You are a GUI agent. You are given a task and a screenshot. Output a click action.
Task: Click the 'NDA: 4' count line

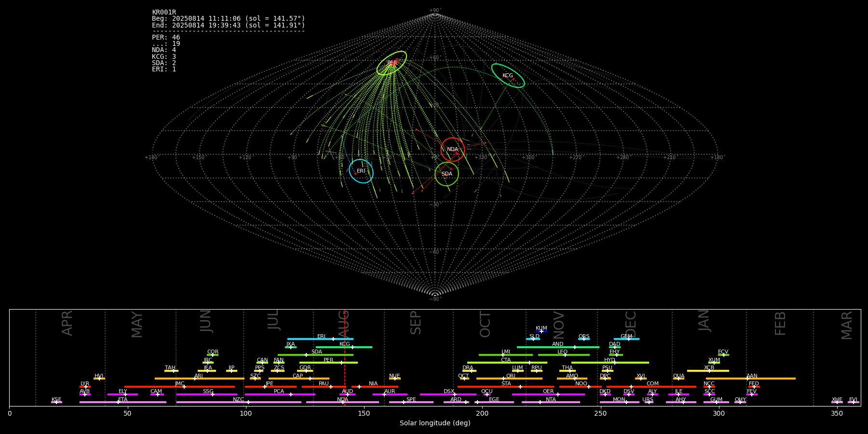click(164, 50)
